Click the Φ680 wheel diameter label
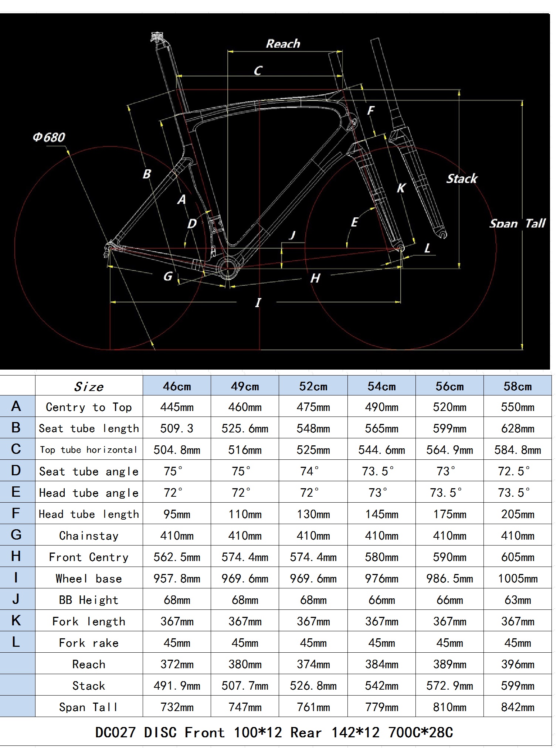This screenshot has width=560, height=751. click(49, 137)
